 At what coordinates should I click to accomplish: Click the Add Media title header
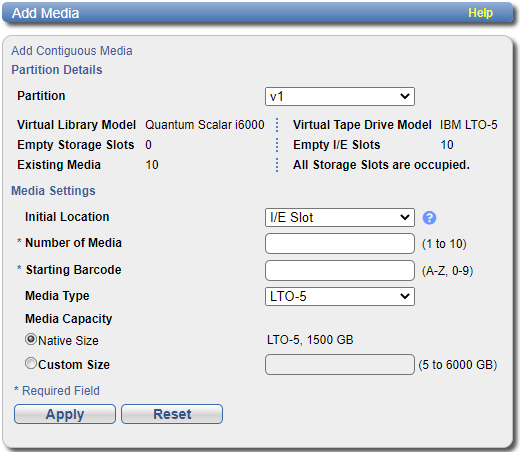point(46,13)
